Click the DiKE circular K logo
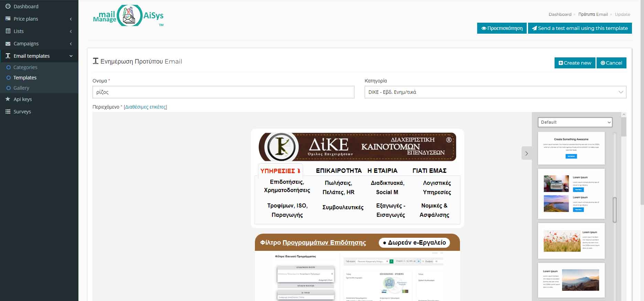 281,147
